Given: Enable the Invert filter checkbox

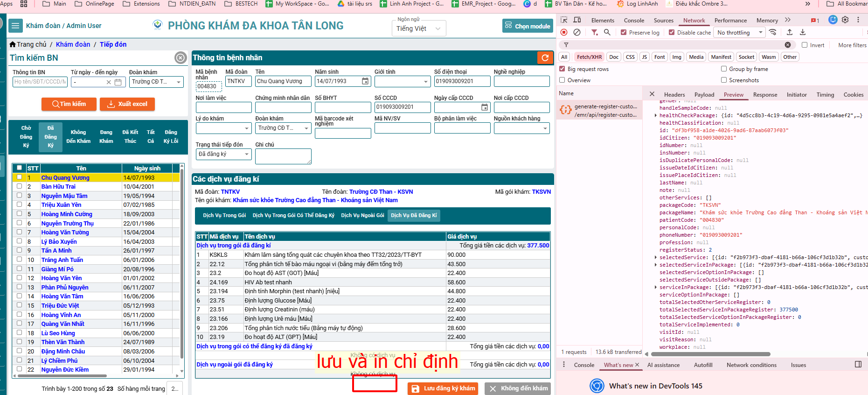Looking at the screenshot, I should tap(805, 45).
